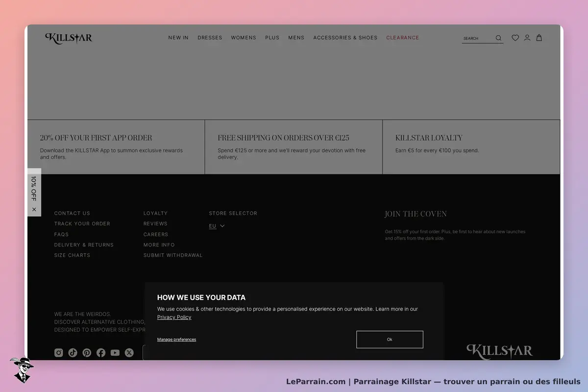588x392 pixels.
Task: Open the Womens menu
Action: tap(244, 38)
